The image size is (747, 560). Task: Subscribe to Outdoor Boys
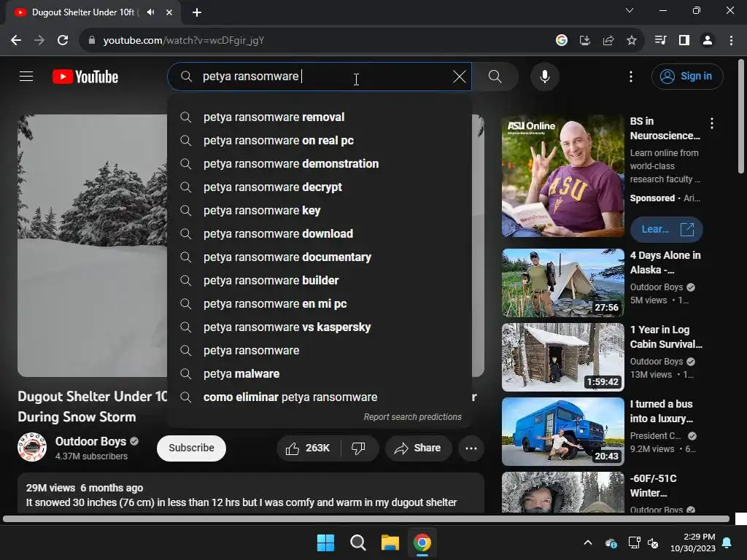(x=191, y=448)
